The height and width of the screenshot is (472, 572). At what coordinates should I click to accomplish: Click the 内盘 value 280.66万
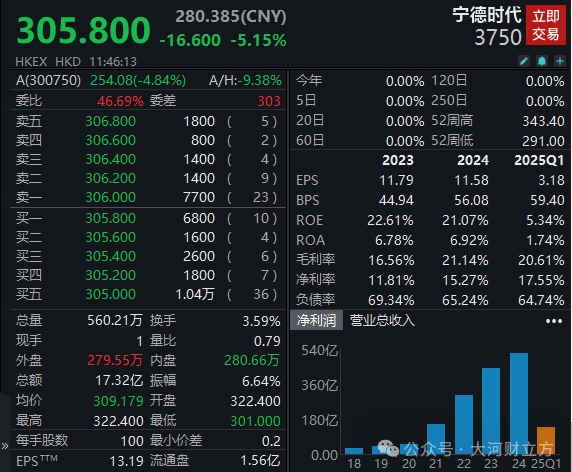pos(252,360)
